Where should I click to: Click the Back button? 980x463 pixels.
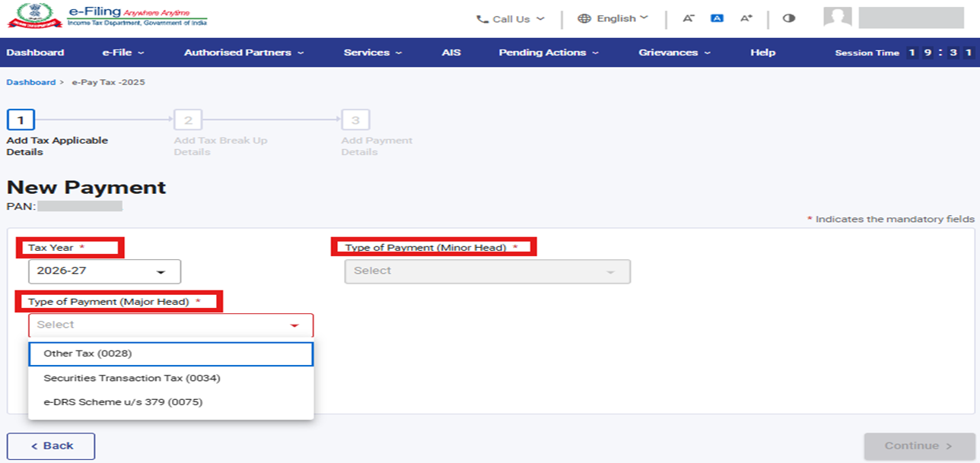pyautogui.click(x=51, y=446)
